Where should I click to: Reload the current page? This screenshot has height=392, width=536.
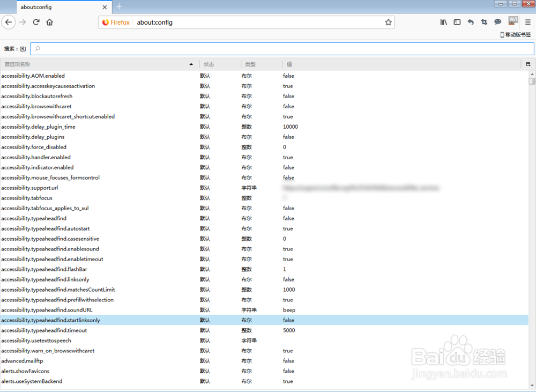(36, 22)
